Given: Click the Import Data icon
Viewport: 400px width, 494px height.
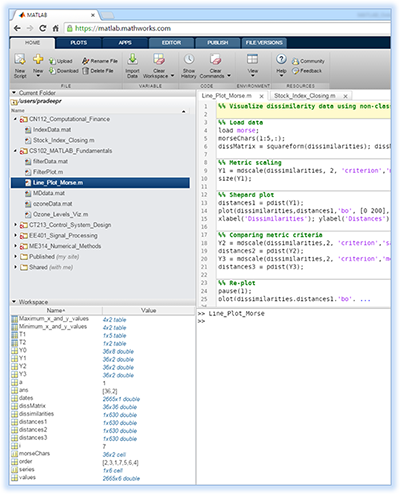Looking at the screenshot, I should [x=132, y=59].
